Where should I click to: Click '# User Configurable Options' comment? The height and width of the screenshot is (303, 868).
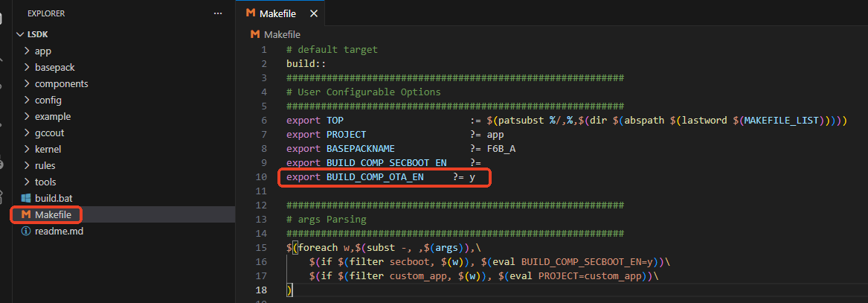pyautogui.click(x=364, y=92)
